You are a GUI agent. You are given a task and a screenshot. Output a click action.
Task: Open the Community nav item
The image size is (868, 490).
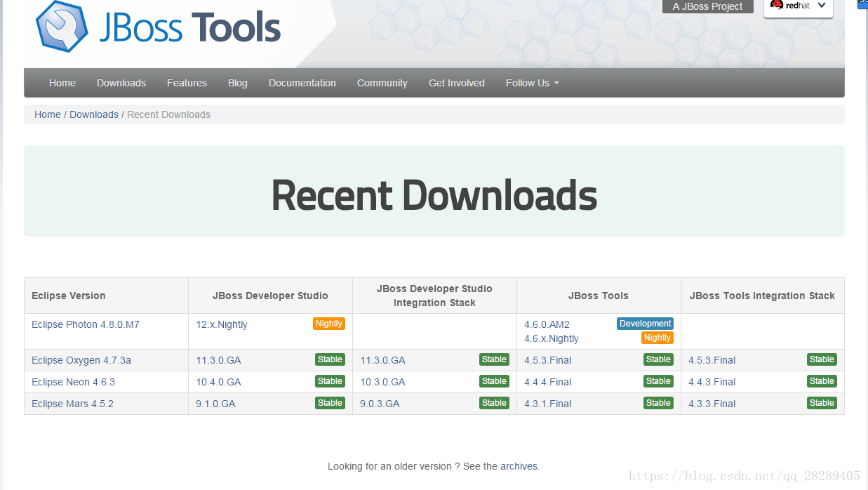(382, 83)
